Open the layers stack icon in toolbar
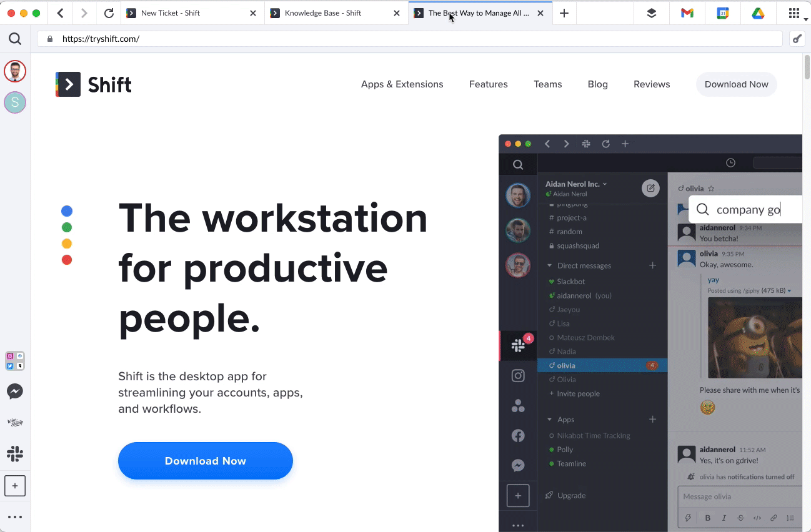811x532 pixels. 652,13
